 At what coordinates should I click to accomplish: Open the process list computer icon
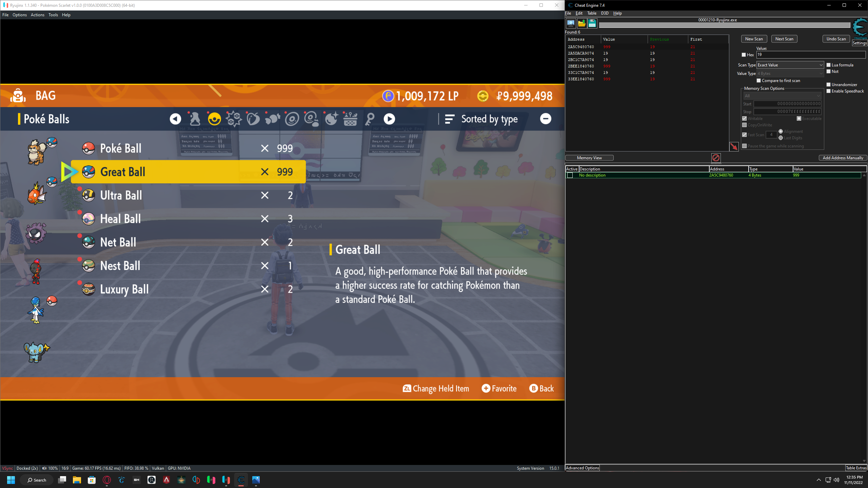click(571, 23)
